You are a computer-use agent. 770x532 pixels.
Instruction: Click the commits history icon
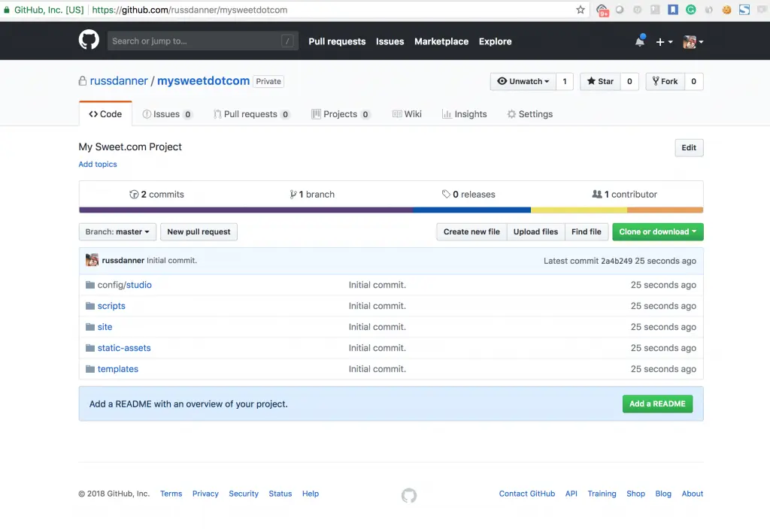134,195
